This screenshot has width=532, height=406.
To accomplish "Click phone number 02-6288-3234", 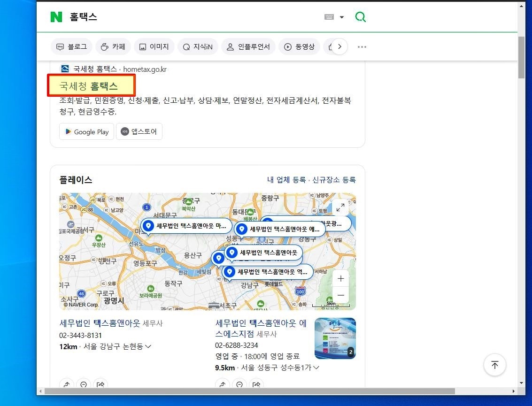I will pyautogui.click(x=237, y=345).
